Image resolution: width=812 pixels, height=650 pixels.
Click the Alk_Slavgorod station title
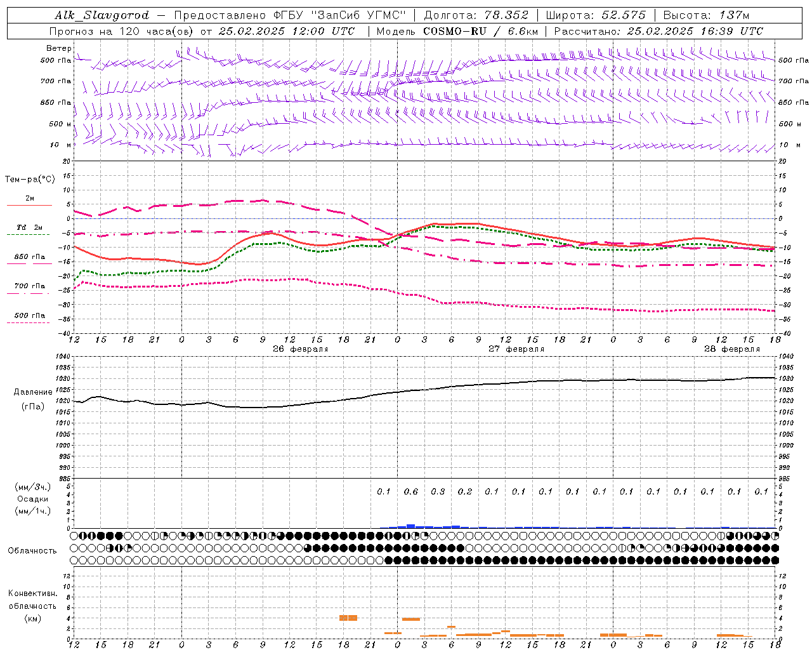coord(102,15)
